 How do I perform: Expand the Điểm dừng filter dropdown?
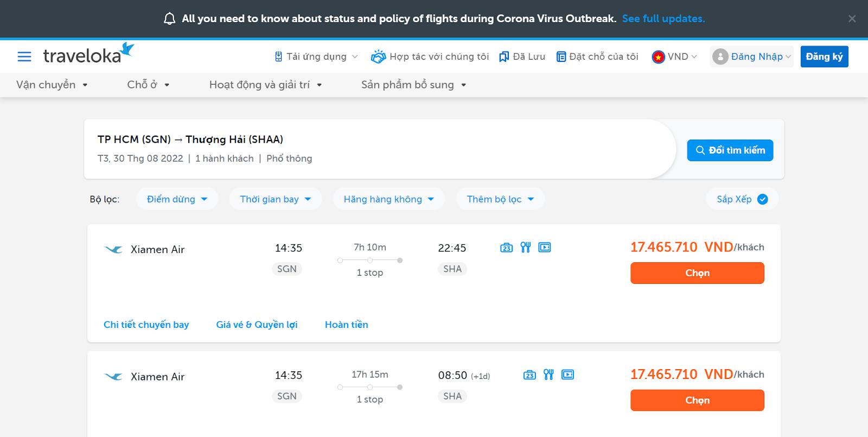point(177,199)
